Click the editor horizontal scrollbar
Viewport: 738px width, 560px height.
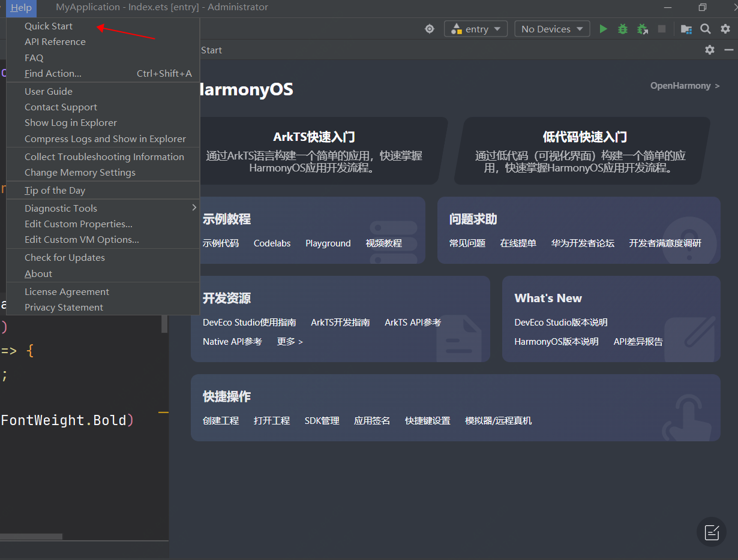click(31, 537)
